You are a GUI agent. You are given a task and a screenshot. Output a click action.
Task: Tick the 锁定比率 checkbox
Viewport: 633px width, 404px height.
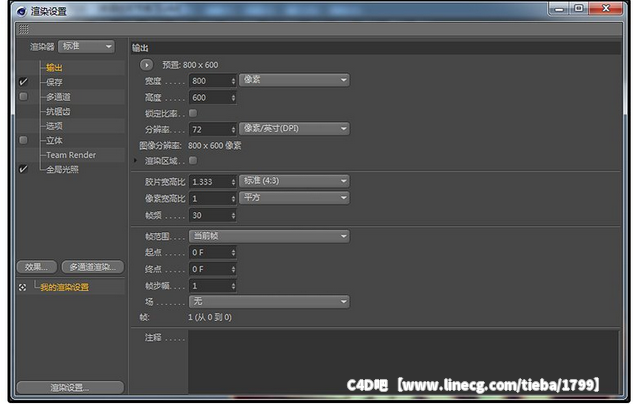[x=193, y=113]
